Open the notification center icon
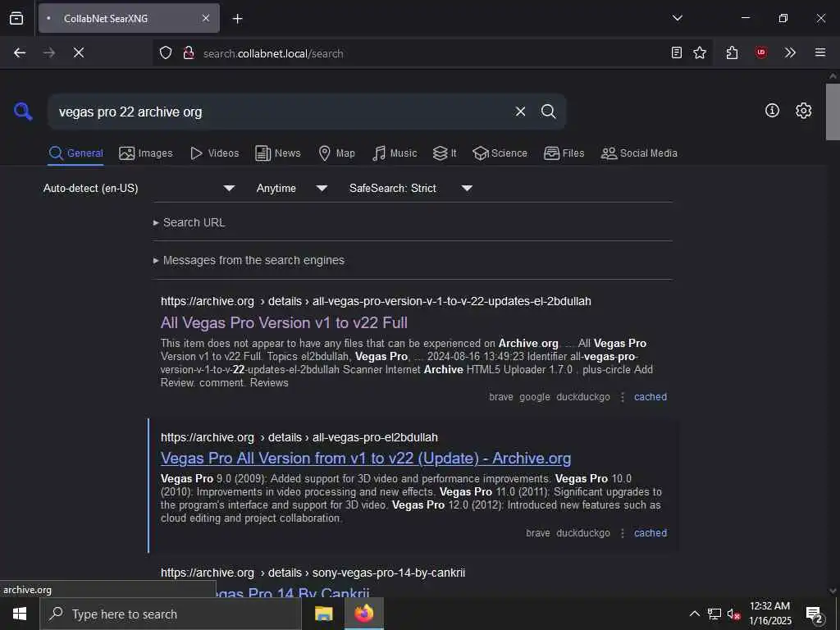840x630 pixels. [815, 614]
